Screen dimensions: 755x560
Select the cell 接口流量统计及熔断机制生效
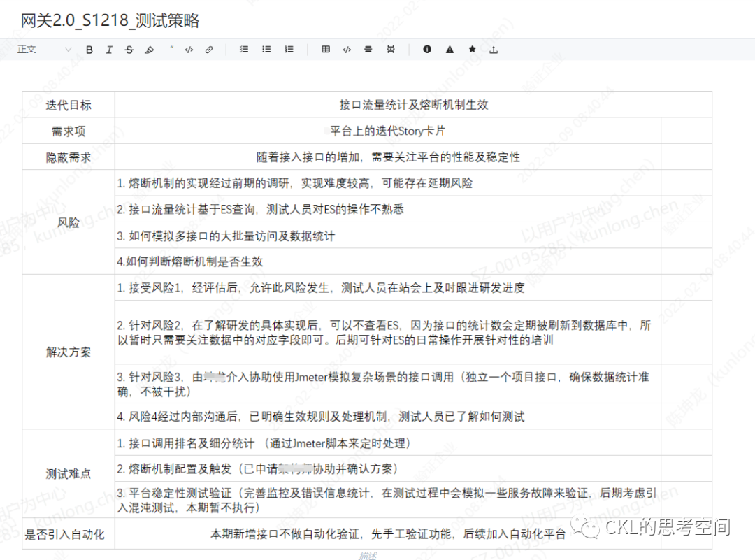413,105
